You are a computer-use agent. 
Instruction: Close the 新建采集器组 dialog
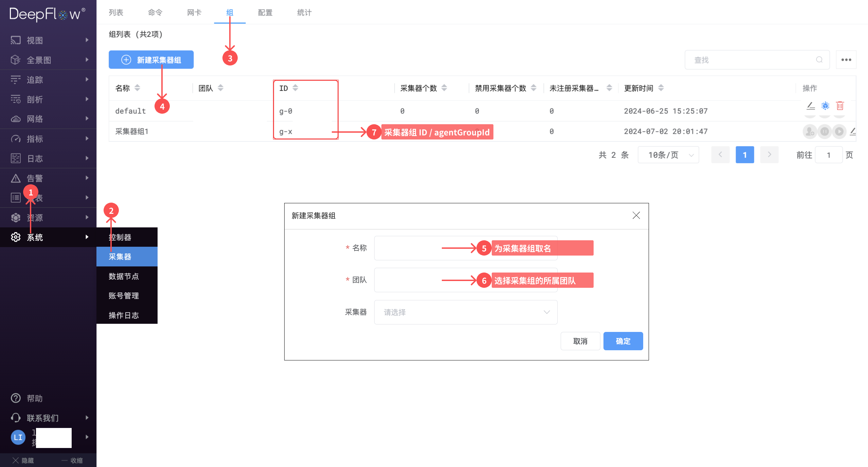(636, 216)
